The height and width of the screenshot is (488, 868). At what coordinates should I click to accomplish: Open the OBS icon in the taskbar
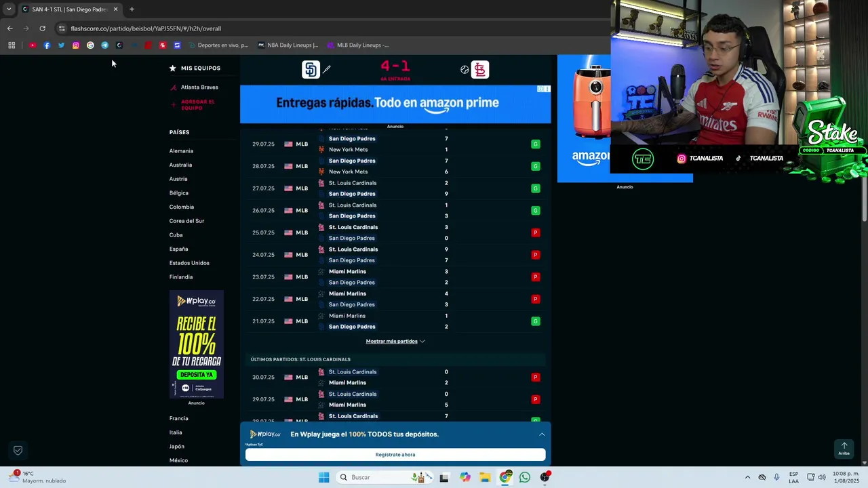point(545,477)
